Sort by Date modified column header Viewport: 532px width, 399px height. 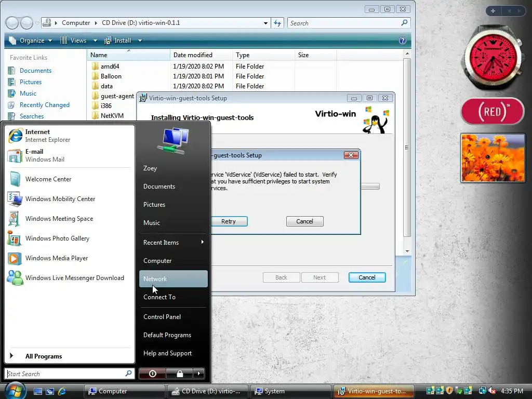tap(201, 55)
